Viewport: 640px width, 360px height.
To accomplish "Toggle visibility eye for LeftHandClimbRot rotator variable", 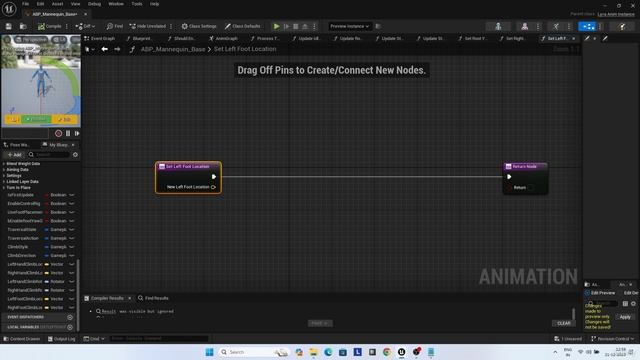I will pyautogui.click(x=71, y=282).
